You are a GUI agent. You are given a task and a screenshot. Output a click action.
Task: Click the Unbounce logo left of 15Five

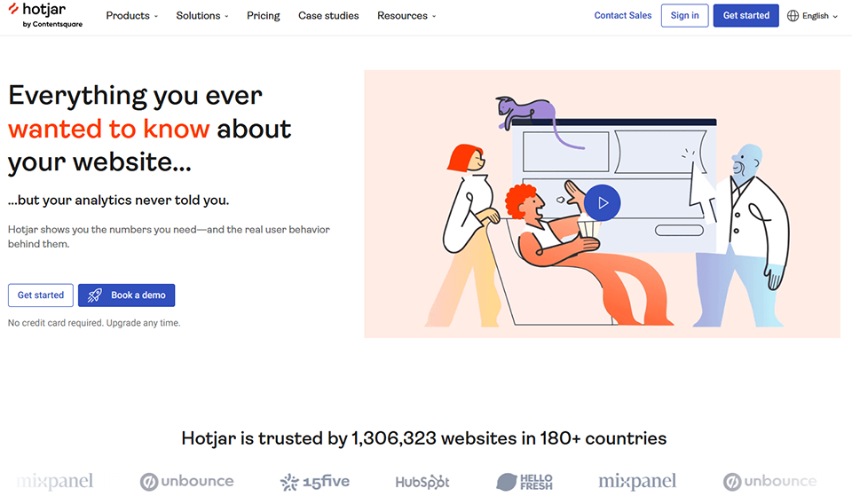pos(187,482)
